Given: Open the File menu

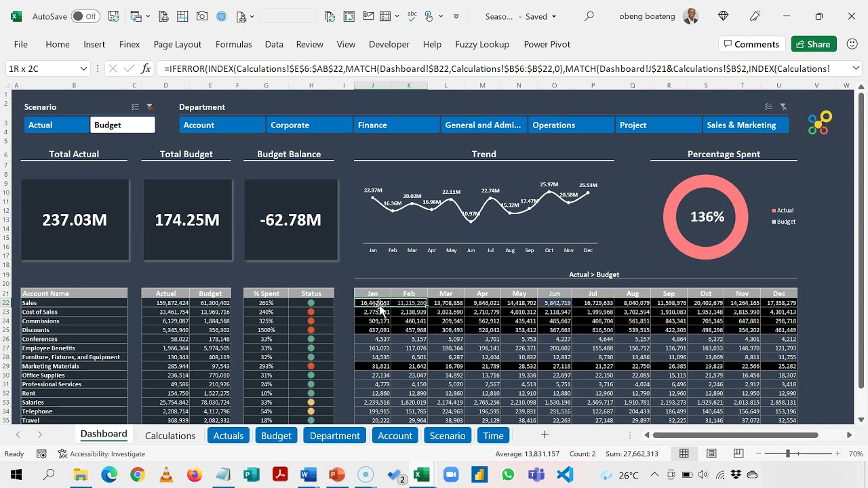Looking at the screenshot, I should click(21, 44).
